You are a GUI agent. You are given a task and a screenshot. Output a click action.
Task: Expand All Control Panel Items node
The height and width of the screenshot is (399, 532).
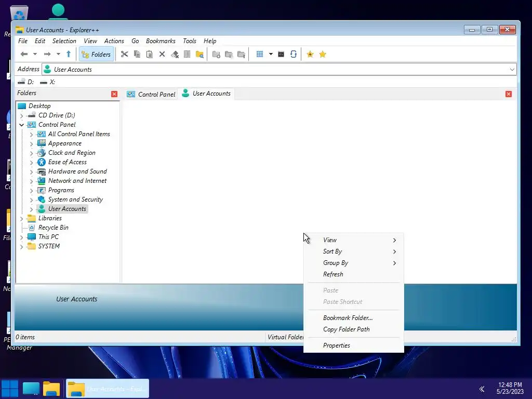pos(31,135)
